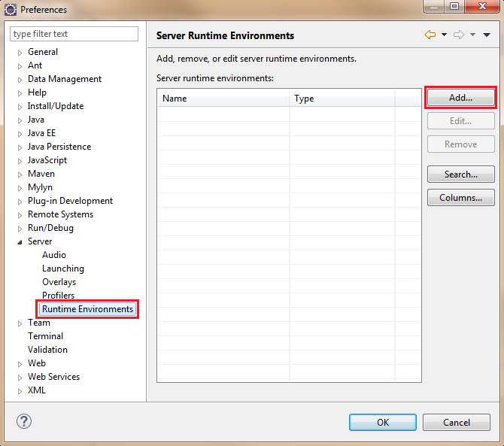This screenshot has height=446, width=504.
Task: Sort by the Name column header
Action: (223, 99)
